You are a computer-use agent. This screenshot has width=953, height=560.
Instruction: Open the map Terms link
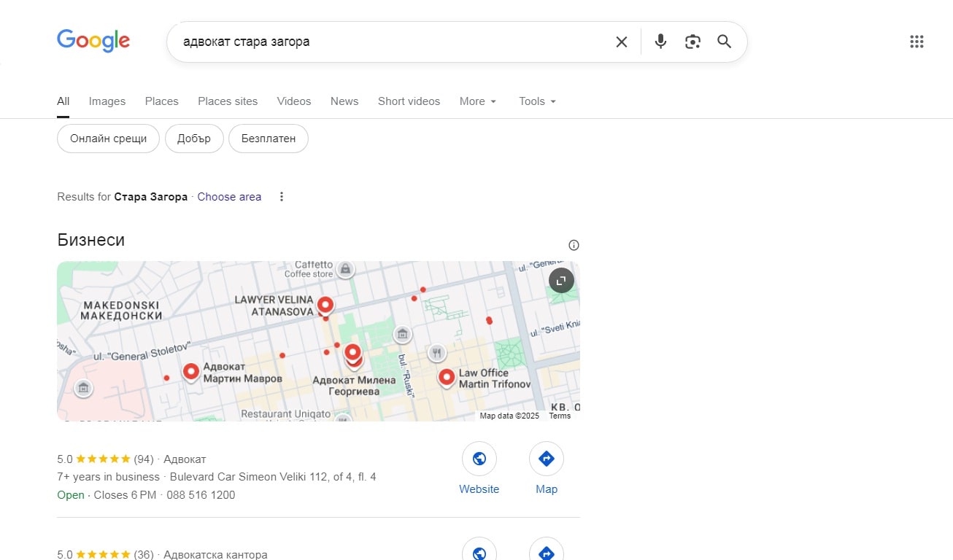pyautogui.click(x=560, y=416)
